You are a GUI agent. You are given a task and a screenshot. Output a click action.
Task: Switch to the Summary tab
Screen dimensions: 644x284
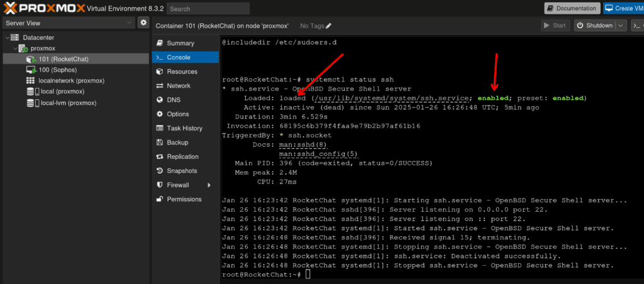[180, 43]
